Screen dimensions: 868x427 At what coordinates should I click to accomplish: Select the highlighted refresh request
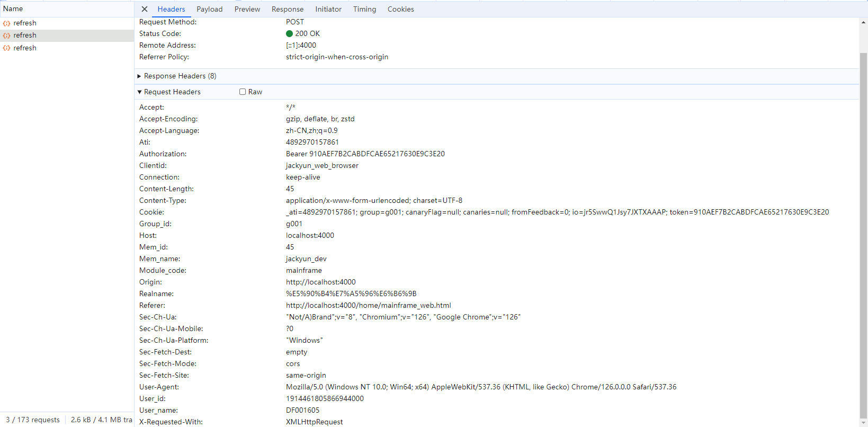[x=67, y=35]
